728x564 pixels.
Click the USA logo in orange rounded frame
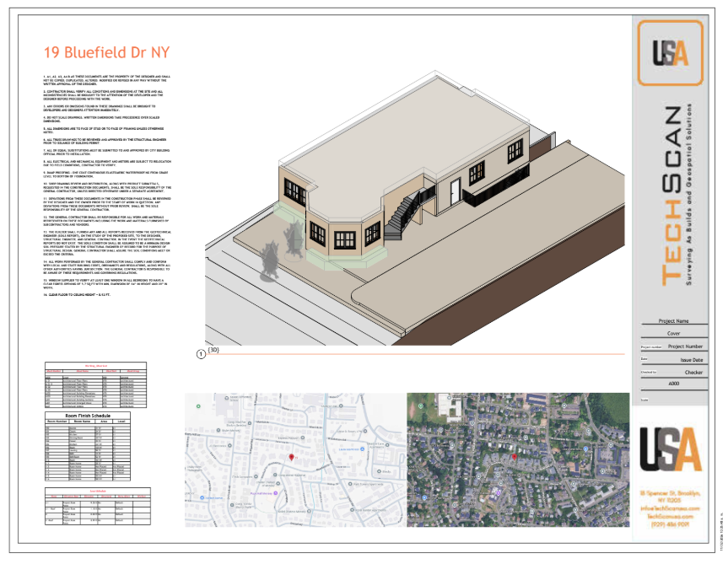[x=670, y=52]
